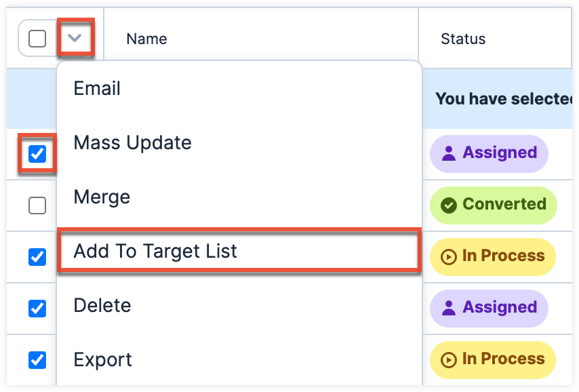Click the play icon in bottom In Process badge
Viewport: 579px width, 392px height.
(448, 359)
